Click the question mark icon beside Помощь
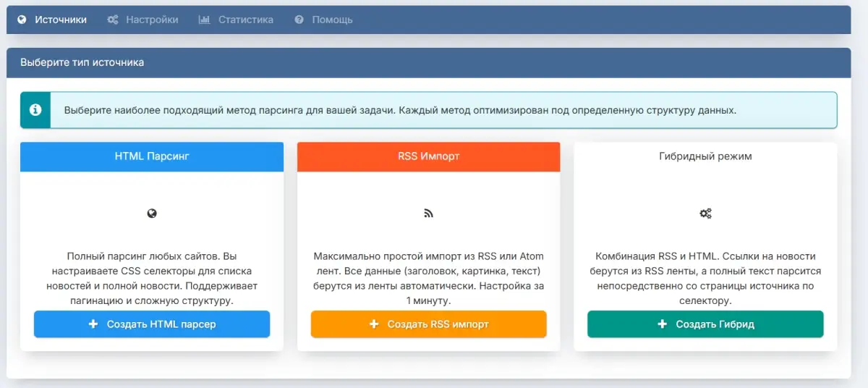The image size is (868, 388). [299, 20]
